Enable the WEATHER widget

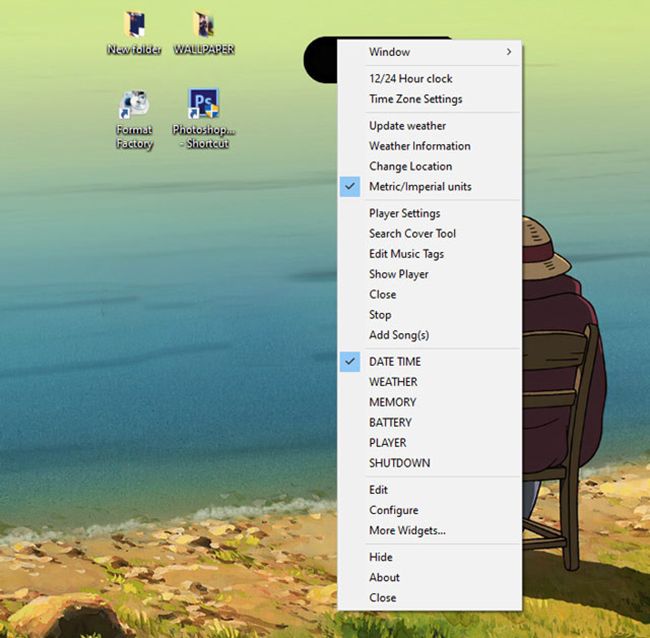(x=429, y=381)
